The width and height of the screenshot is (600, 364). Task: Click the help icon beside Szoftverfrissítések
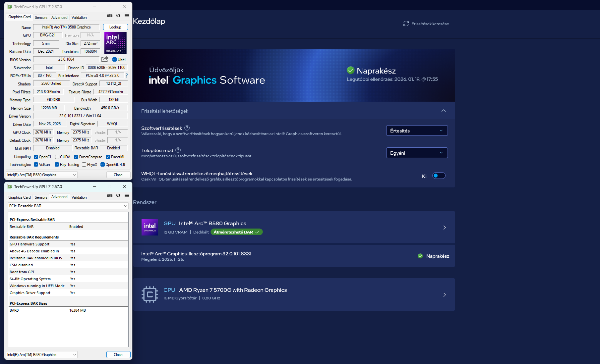pos(187,128)
